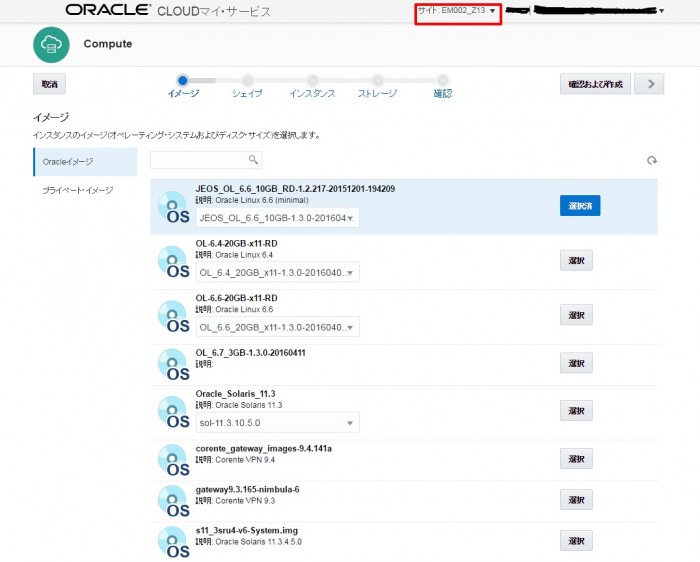
Task: Click the Oracle logo in header
Action: click(x=108, y=10)
